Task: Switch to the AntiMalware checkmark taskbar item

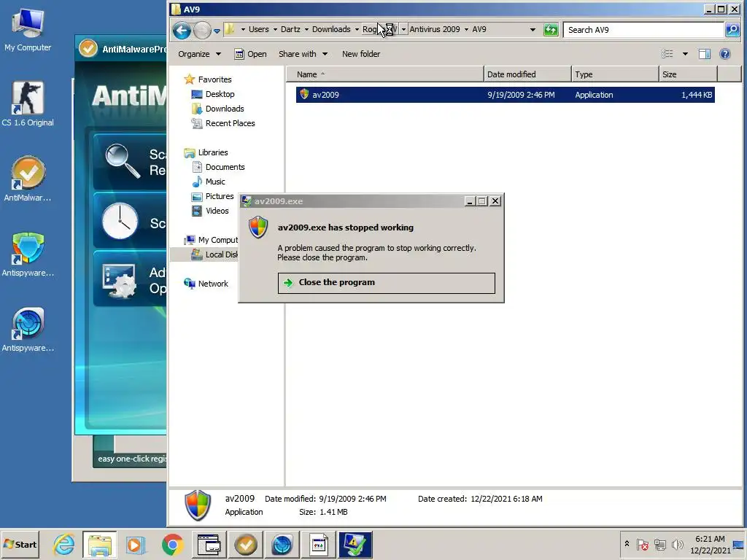Action: [x=246, y=545]
